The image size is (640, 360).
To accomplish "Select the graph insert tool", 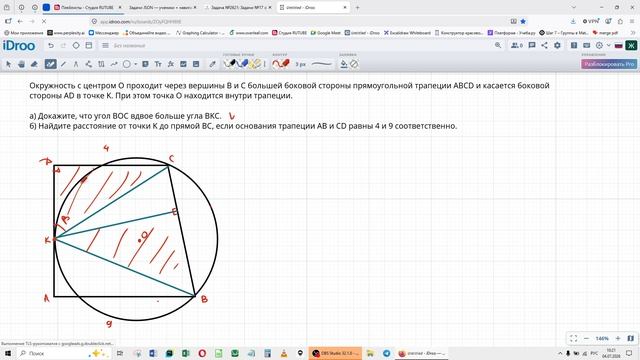I will pos(183,64).
